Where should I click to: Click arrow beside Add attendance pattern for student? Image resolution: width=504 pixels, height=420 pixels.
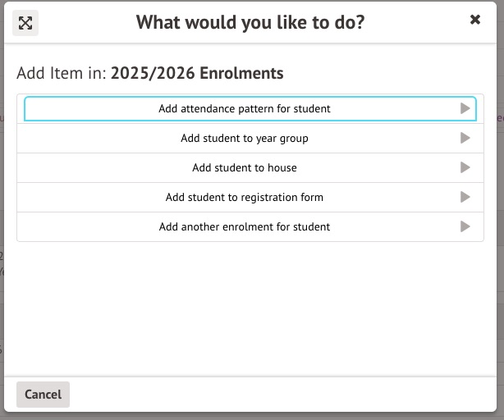pyautogui.click(x=465, y=108)
